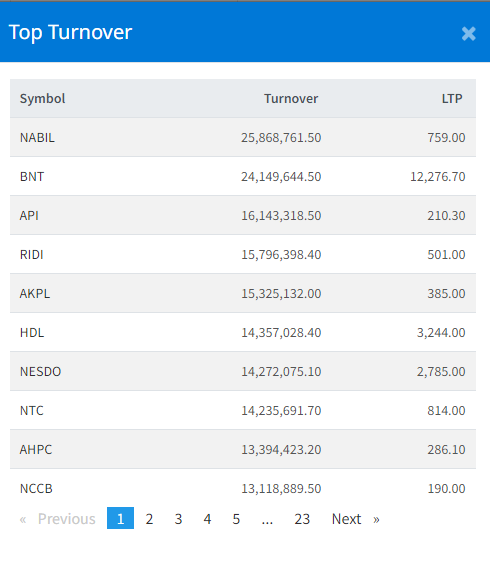Choose the RIDI symbol
The width and height of the screenshot is (490, 561).
click(31, 254)
